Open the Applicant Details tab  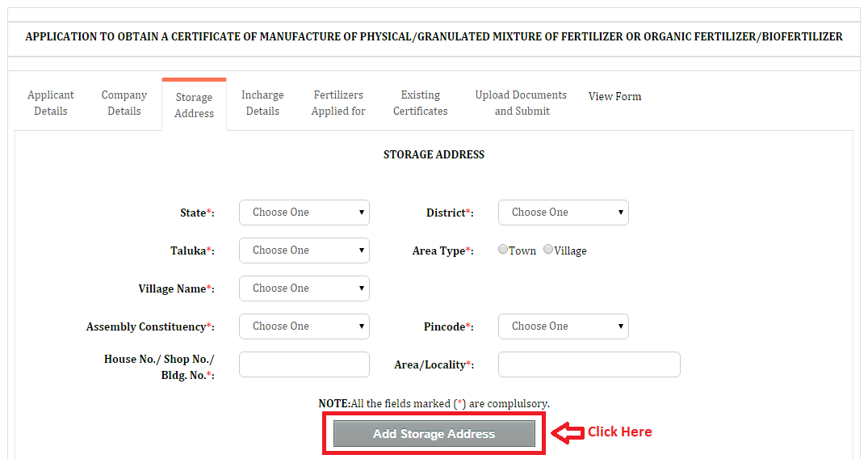point(50,103)
